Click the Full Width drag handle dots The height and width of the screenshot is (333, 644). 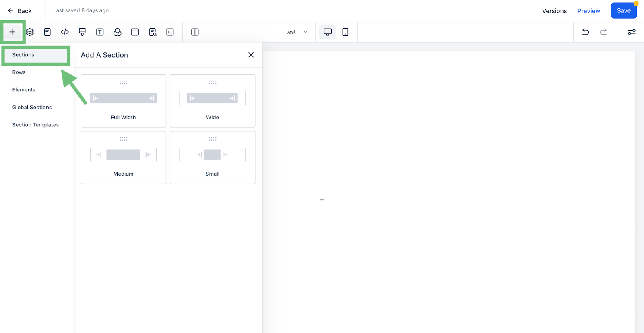coord(123,82)
